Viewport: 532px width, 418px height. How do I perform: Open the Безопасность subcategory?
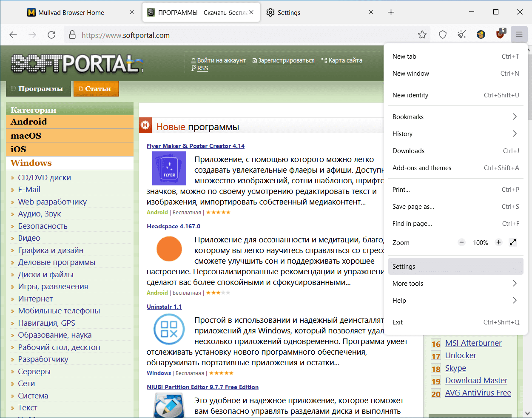tap(43, 226)
